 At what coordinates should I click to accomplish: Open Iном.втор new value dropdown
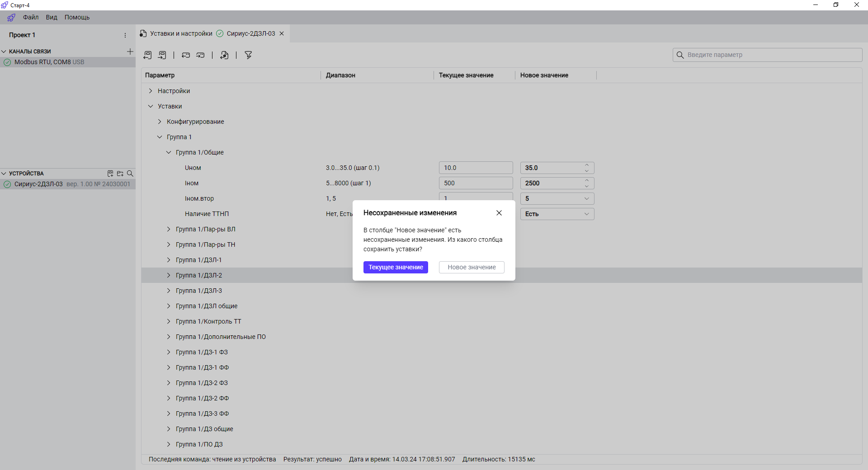pos(586,199)
